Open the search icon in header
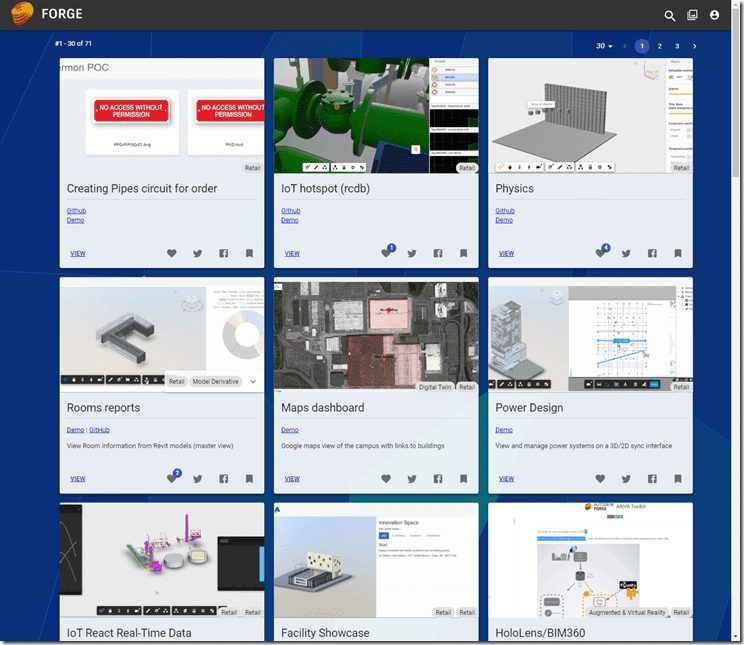744x645 pixels. 670,15
